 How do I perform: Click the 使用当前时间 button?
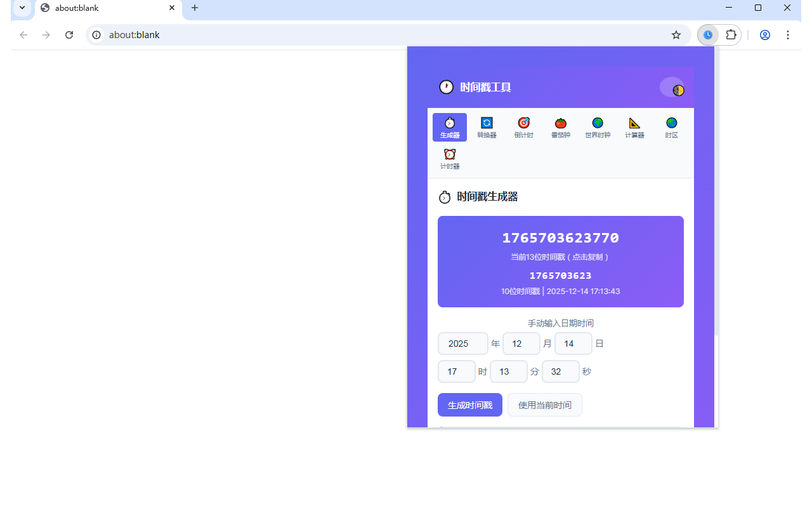click(544, 404)
